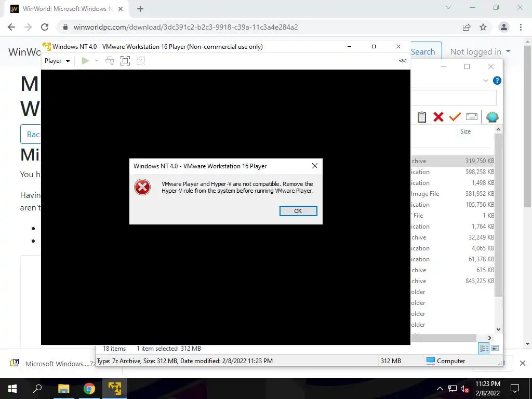Show hidden tray icons chevron
Screen dimensions: 532x399
(x=440, y=389)
